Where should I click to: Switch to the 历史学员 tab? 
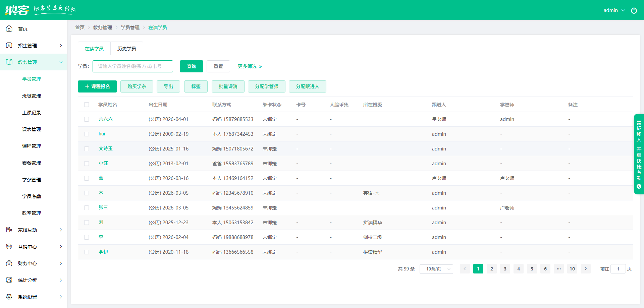click(x=126, y=49)
